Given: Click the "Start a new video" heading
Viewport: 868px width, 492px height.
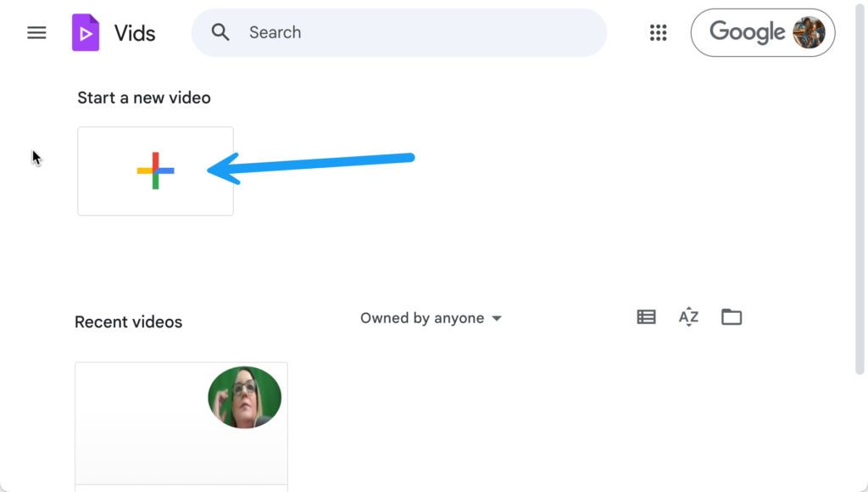Looking at the screenshot, I should (x=144, y=98).
